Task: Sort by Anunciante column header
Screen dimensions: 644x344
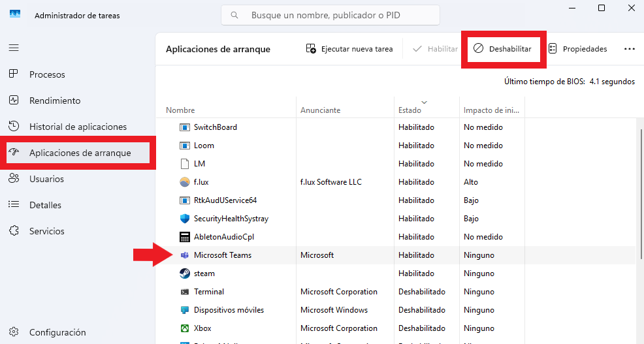Action: (x=320, y=110)
